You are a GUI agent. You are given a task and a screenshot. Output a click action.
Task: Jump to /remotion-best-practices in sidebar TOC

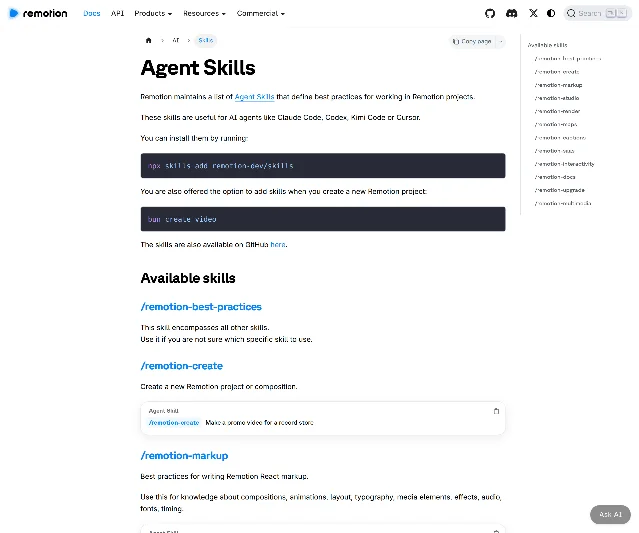coord(568,59)
